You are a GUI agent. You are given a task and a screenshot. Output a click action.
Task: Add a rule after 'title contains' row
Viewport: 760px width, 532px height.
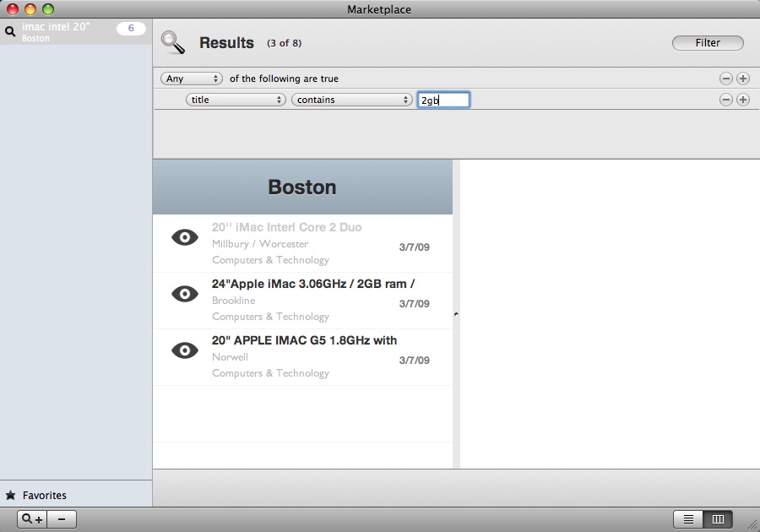tap(743, 100)
